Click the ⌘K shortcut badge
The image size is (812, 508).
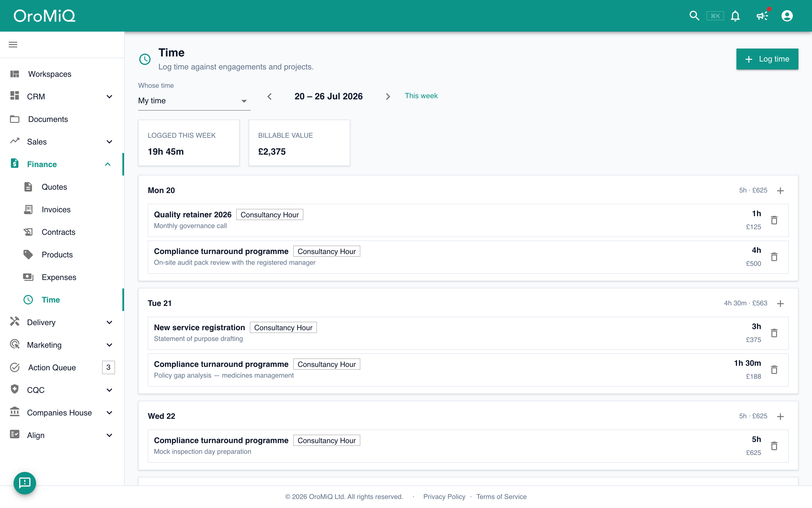715,16
